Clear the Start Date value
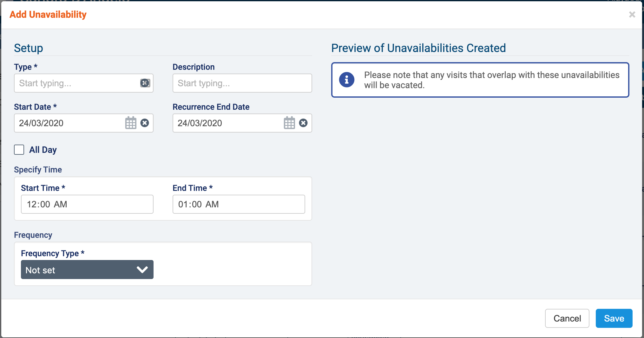Image resolution: width=644 pixels, height=338 pixels. (145, 123)
